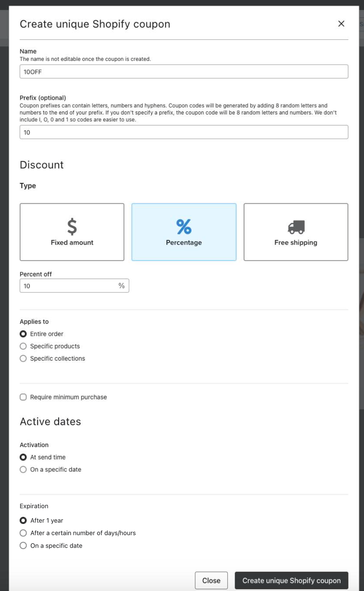This screenshot has height=591, width=364.
Task: Select the Fixed amount dollar icon
Action: (x=72, y=227)
